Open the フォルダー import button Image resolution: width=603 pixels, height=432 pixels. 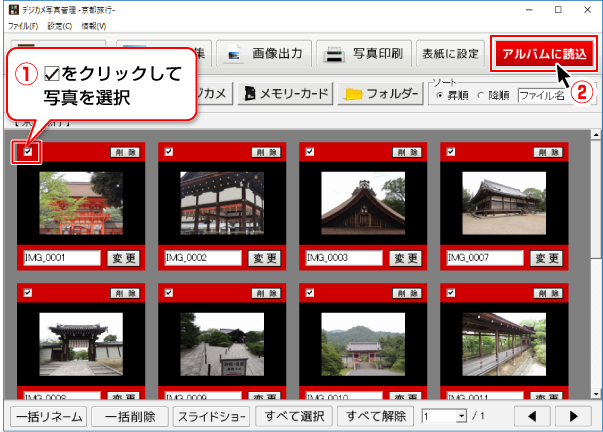point(381,93)
